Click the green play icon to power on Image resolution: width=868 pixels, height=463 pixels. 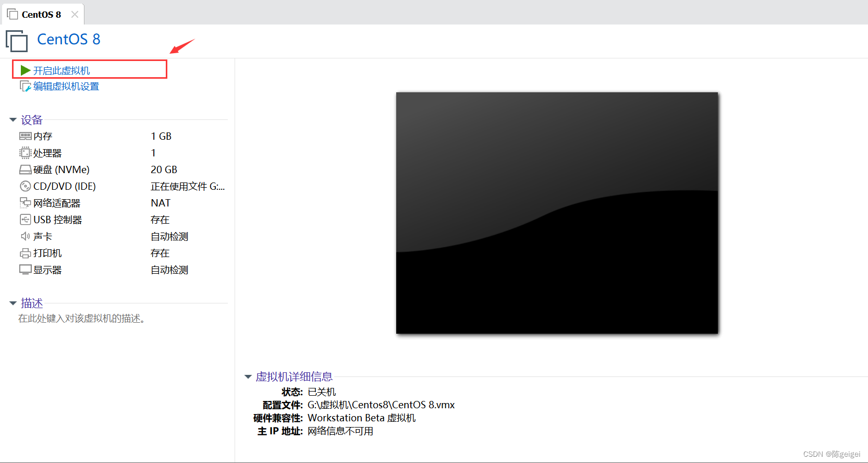coord(26,70)
